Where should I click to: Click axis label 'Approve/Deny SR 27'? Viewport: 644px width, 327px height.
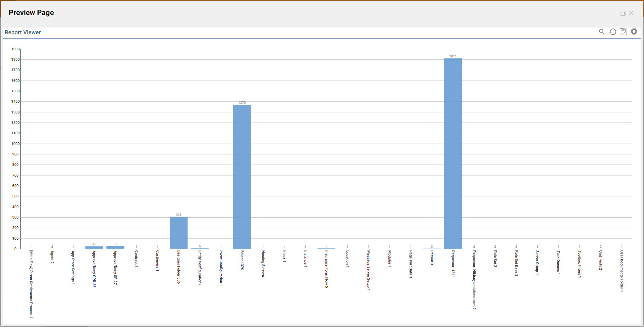pos(115,268)
